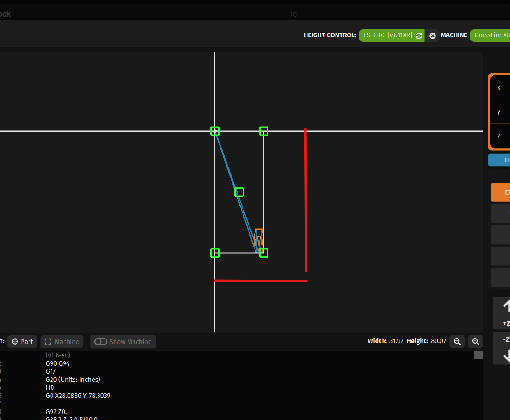Image resolution: width=510 pixels, height=420 pixels.
Task: Click the Z coordinate readout
Action: click(x=502, y=136)
